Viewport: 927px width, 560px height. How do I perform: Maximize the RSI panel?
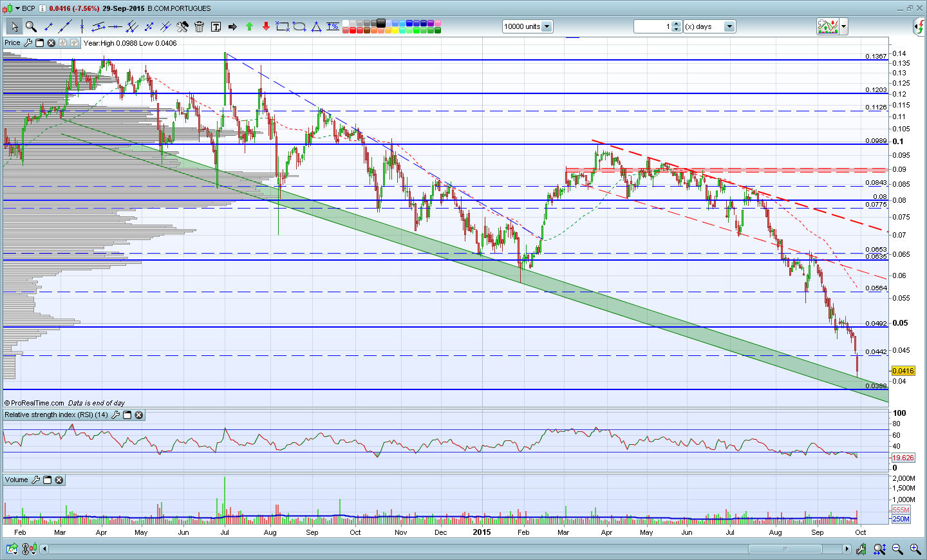coord(127,415)
